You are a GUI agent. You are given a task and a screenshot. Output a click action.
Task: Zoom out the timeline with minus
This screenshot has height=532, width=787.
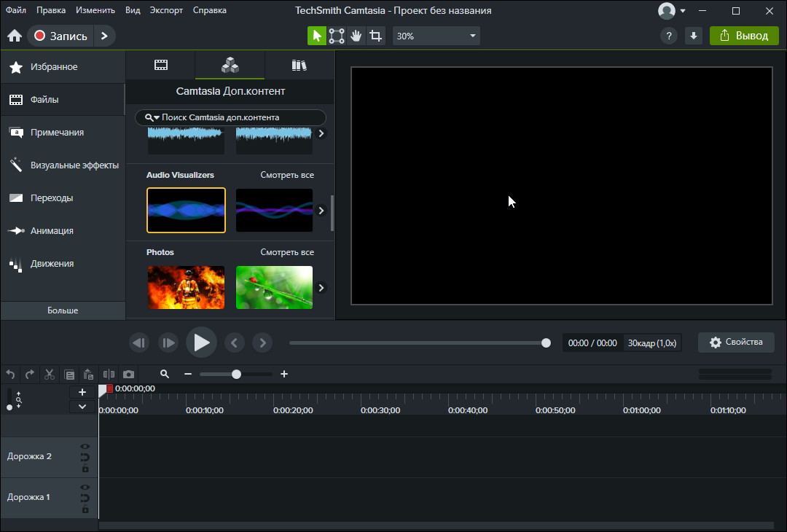pos(188,374)
